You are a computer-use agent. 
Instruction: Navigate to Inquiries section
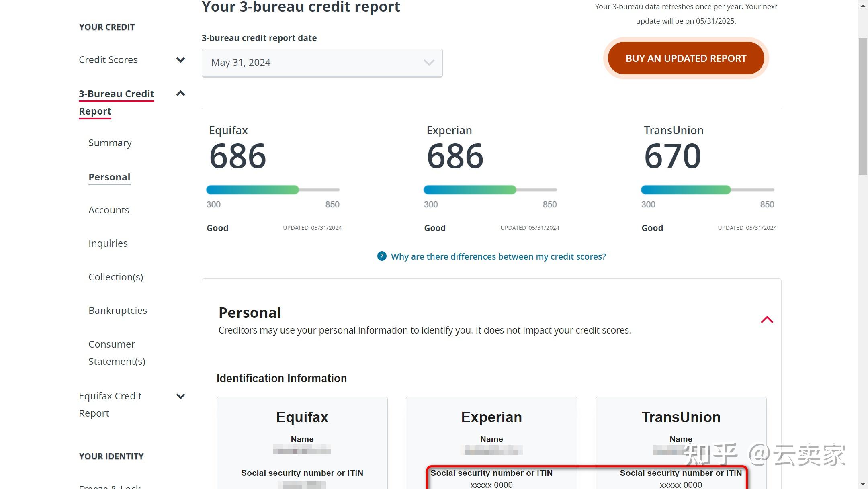108,243
